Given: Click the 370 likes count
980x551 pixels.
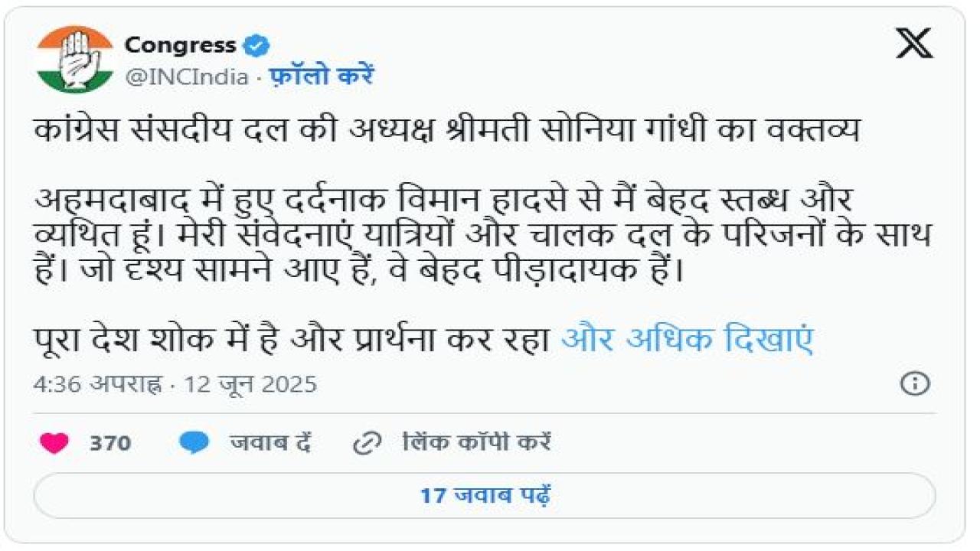Looking at the screenshot, I should 110,443.
